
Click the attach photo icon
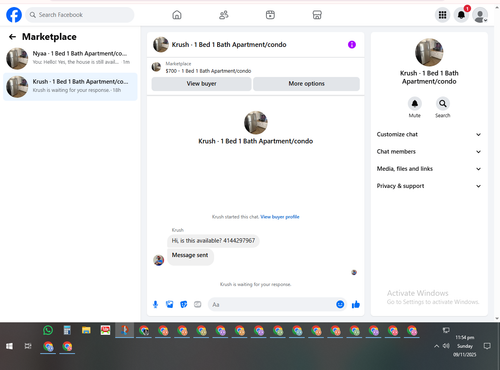click(170, 304)
